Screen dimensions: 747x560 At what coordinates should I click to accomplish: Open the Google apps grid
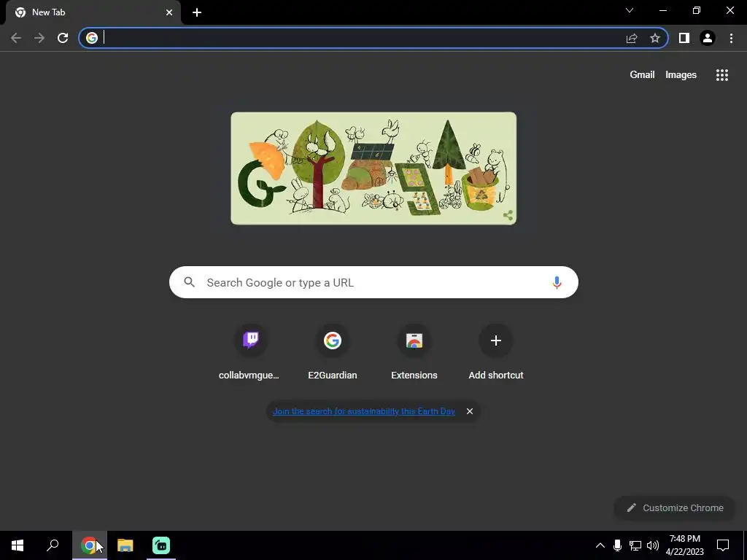click(721, 75)
